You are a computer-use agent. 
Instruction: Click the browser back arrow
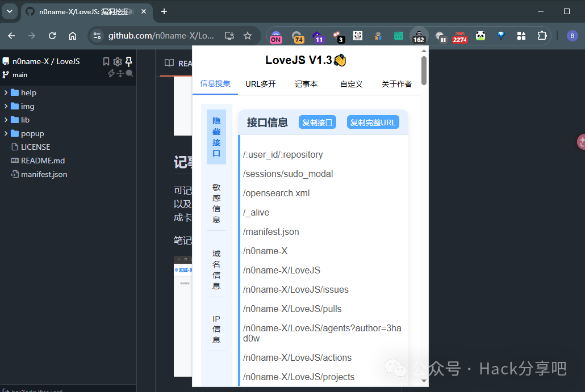11,36
